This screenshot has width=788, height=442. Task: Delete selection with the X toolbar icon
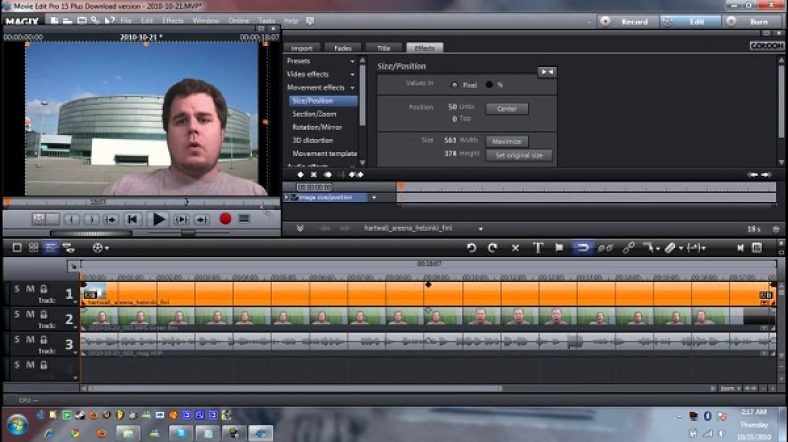515,247
